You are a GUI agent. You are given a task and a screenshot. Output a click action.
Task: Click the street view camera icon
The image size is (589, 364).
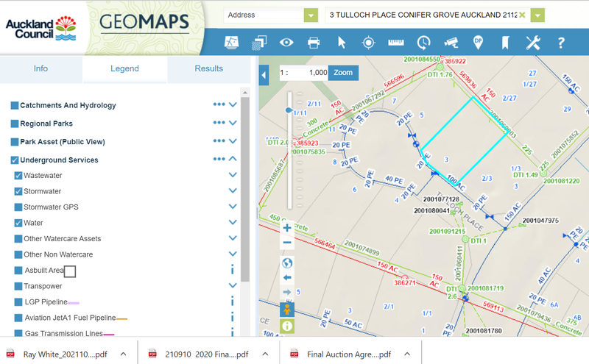pyautogui.click(x=451, y=43)
